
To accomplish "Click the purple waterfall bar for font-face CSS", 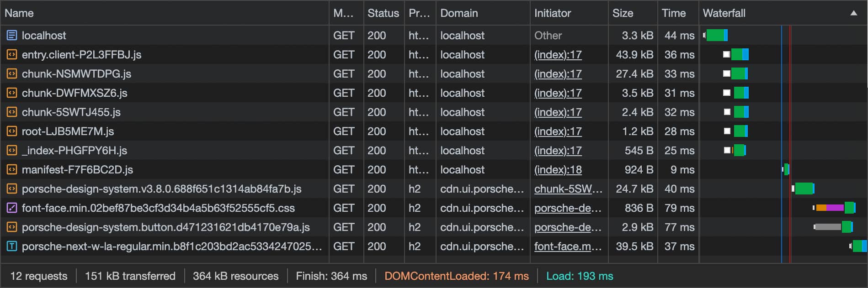I will (835, 208).
